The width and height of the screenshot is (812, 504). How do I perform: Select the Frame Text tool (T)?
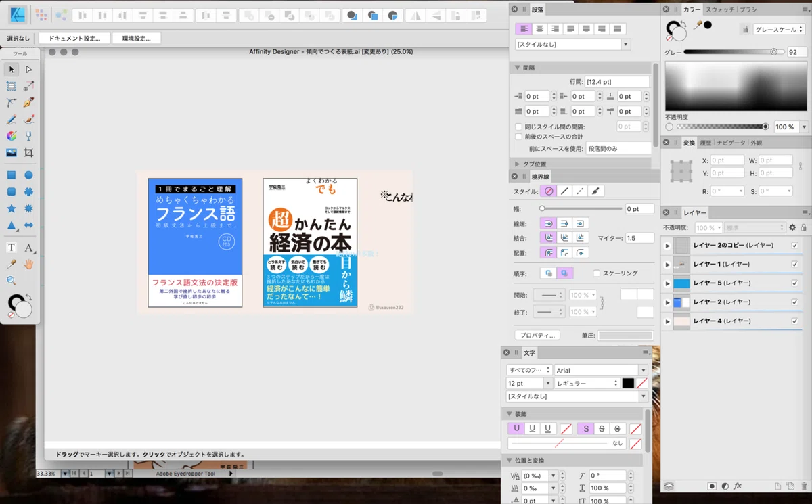tap(12, 248)
